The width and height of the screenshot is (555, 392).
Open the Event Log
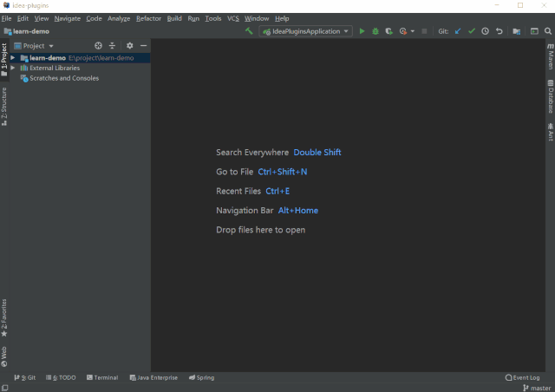click(x=523, y=377)
